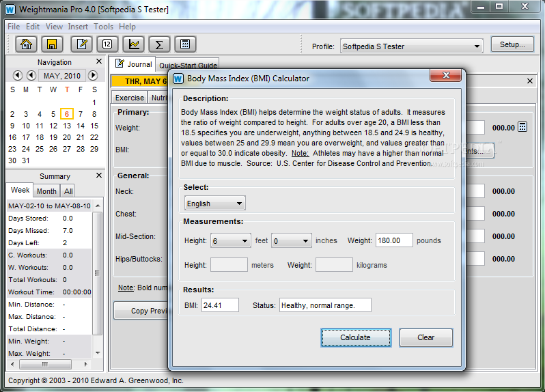The height and width of the screenshot is (392, 545).
Task: Open the File menu
Action: click(14, 27)
